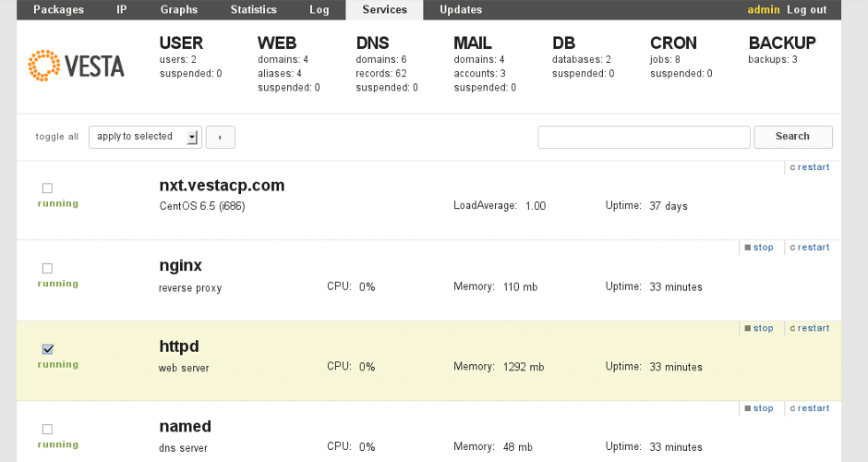The width and height of the screenshot is (868, 462).
Task: Click the nxt.vestacp.com hostname
Action: coord(222,186)
